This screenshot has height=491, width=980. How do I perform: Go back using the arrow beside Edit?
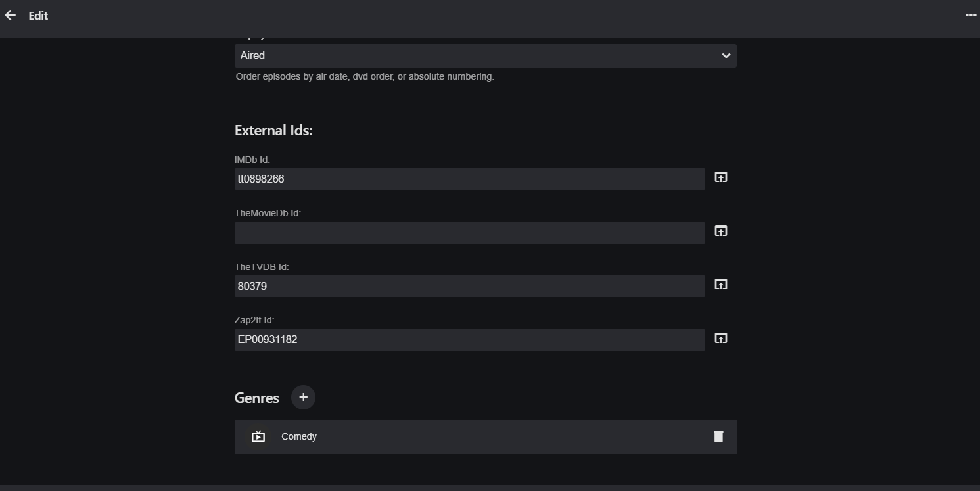tap(11, 16)
